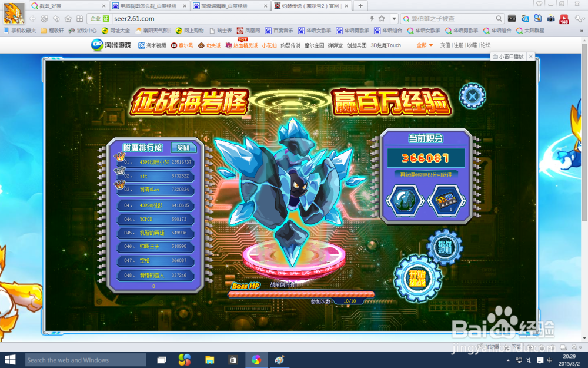Select rank 02 row sjt

(x=155, y=175)
